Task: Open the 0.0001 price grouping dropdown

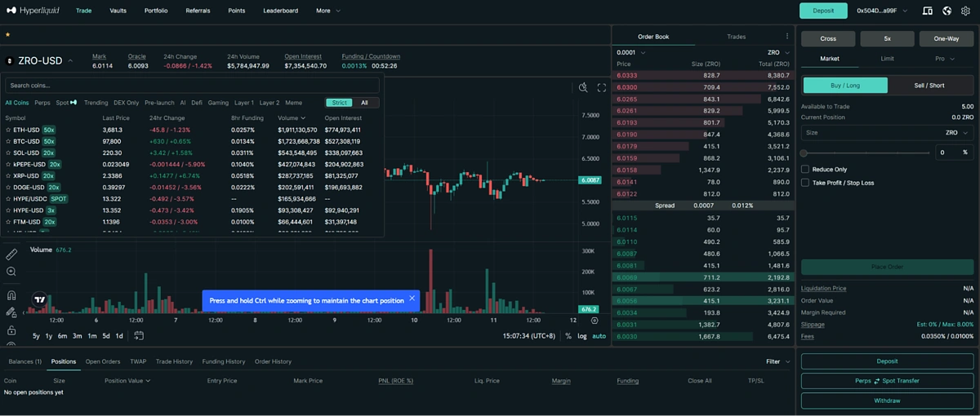Action: tap(630, 52)
